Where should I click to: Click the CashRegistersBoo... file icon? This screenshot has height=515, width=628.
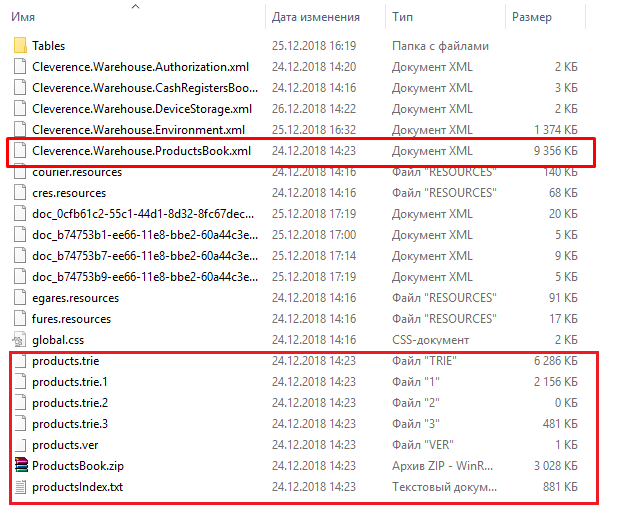[x=20, y=88]
